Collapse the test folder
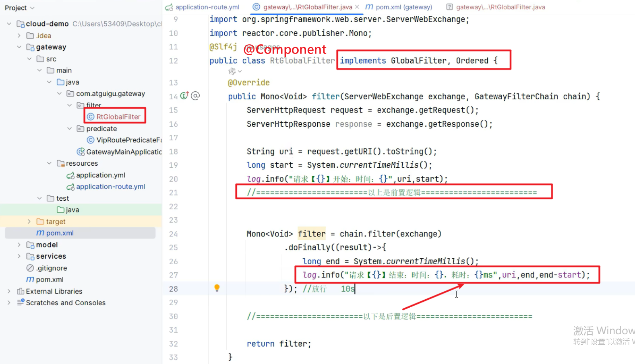This screenshot has width=635, height=364. 39,198
